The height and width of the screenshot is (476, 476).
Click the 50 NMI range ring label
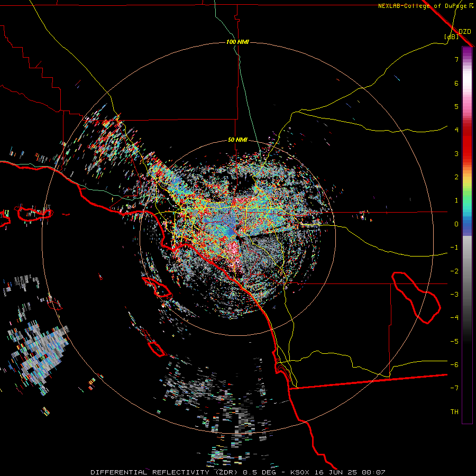pos(237,140)
